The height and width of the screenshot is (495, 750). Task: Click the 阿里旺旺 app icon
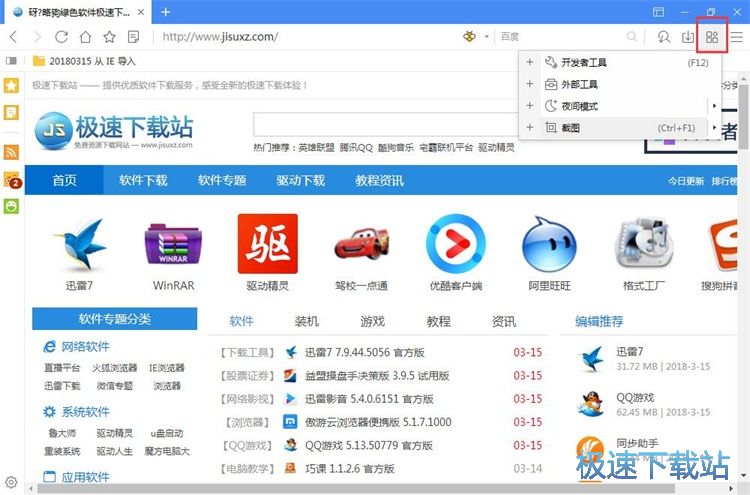point(550,244)
